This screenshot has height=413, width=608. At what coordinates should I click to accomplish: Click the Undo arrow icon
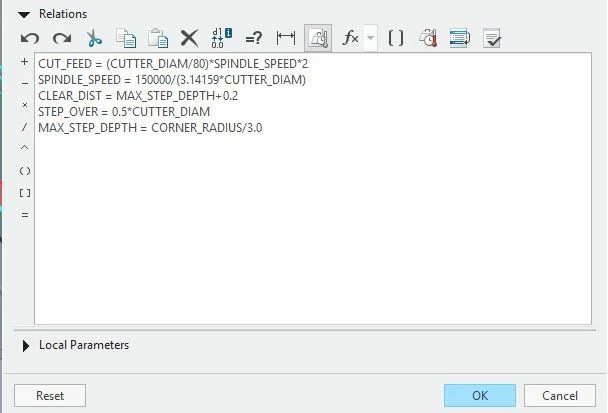coord(30,38)
